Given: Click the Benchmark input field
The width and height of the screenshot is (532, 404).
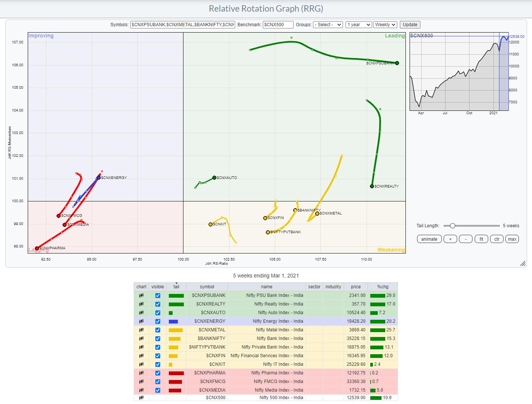Looking at the screenshot, I should pyautogui.click(x=278, y=25).
